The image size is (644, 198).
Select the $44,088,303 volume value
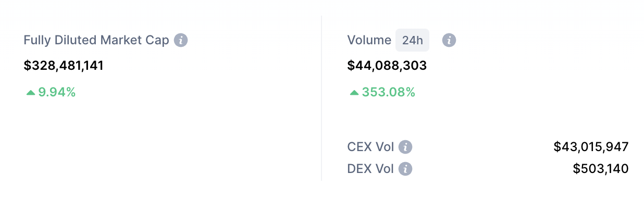click(387, 66)
